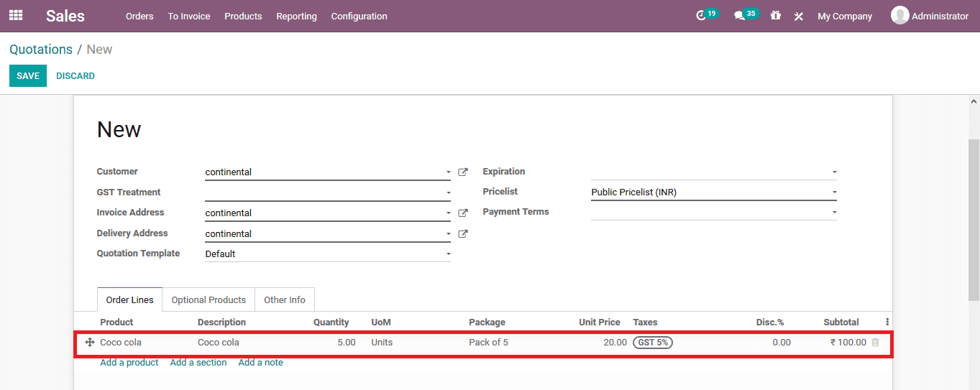
Task: Click the Quantity value 5.00
Action: coord(347,343)
